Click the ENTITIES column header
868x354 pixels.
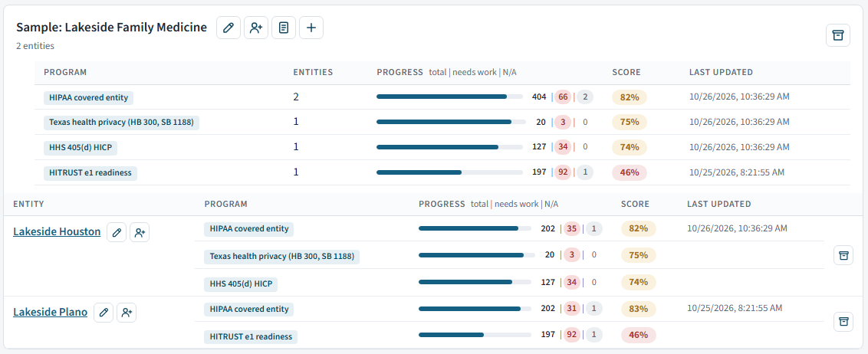pos(313,73)
